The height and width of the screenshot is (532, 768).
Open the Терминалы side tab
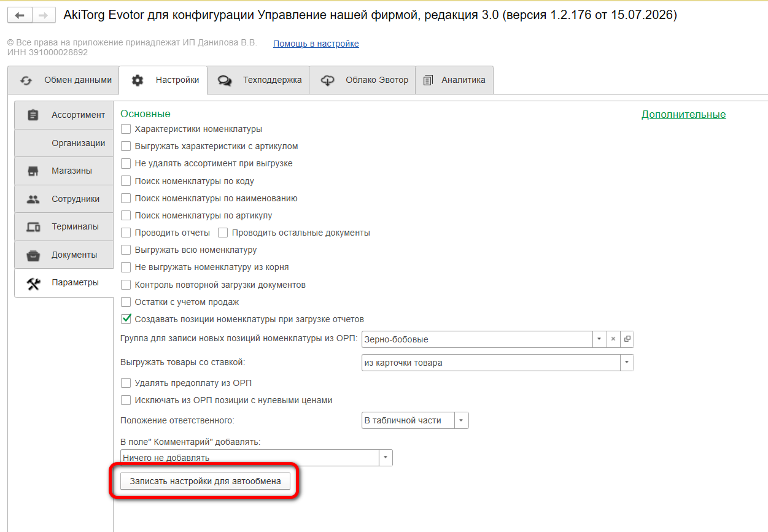coord(64,227)
